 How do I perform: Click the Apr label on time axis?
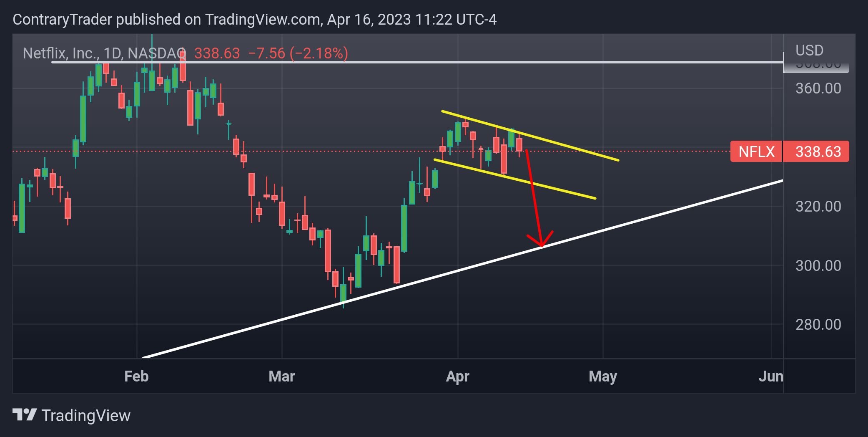pos(458,376)
